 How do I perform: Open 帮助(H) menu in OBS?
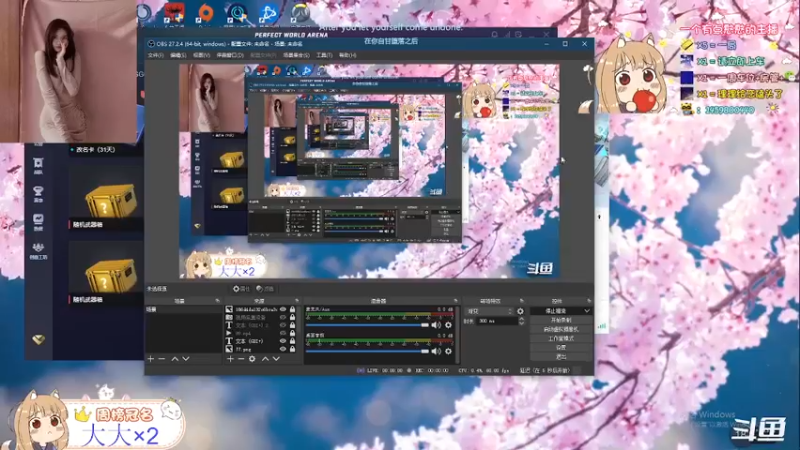click(x=347, y=55)
